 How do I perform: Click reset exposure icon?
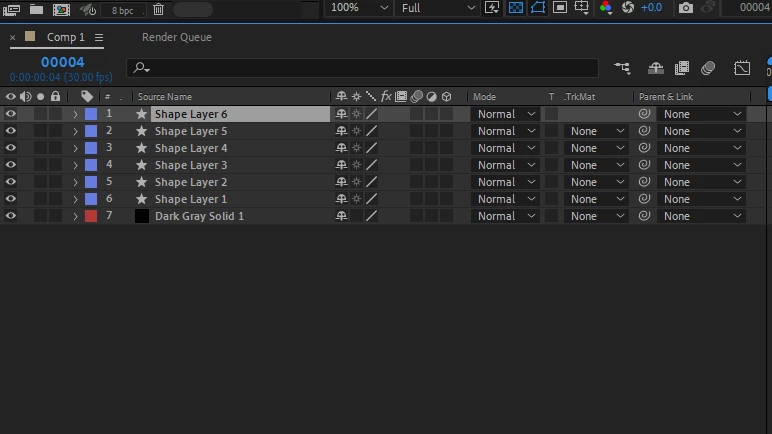[628, 7]
